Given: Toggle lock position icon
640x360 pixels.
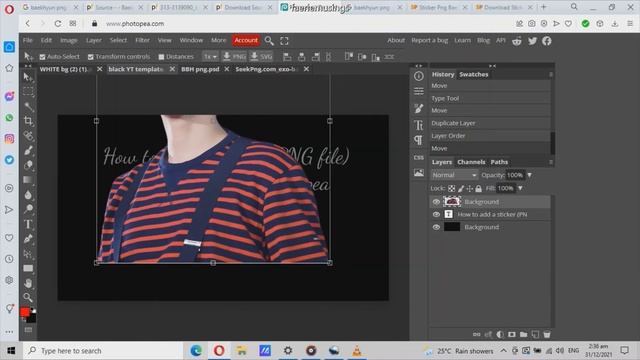Looking at the screenshot, I should click(x=469, y=188).
